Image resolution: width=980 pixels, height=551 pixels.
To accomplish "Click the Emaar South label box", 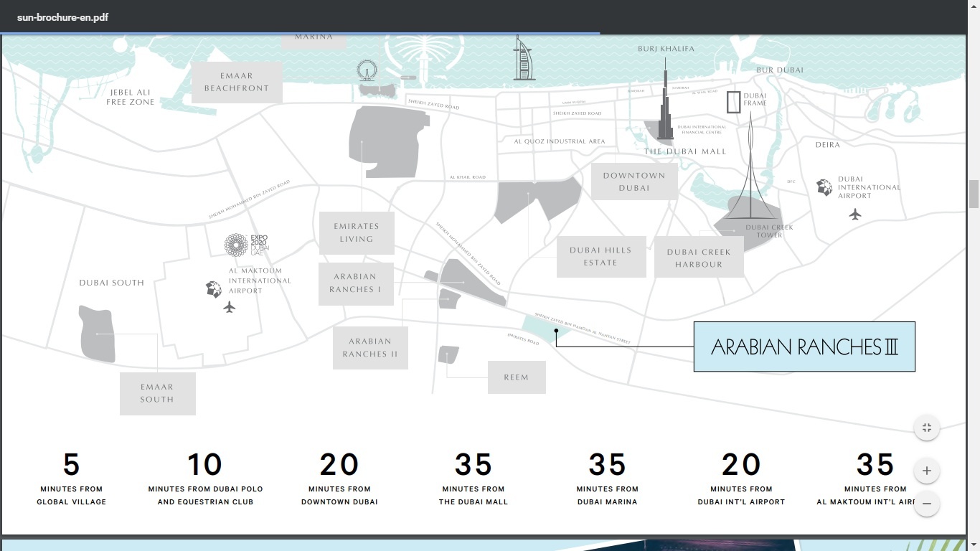I will coord(157,393).
